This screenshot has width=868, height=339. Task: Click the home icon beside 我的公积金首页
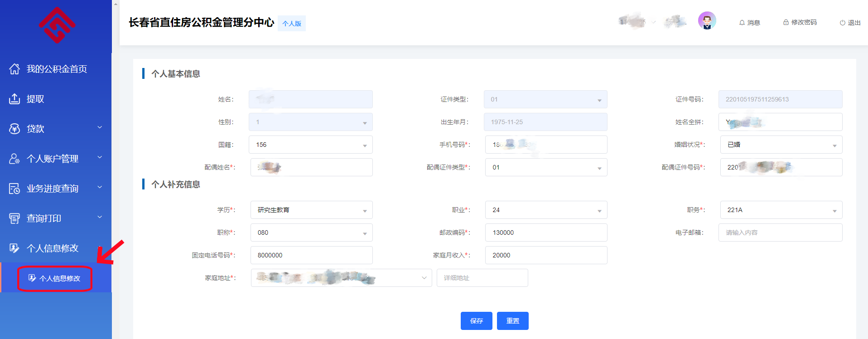point(14,69)
